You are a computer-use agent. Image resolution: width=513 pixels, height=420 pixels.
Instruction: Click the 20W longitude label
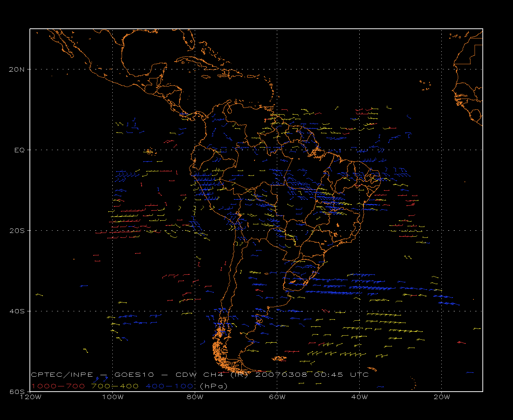click(x=442, y=397)
